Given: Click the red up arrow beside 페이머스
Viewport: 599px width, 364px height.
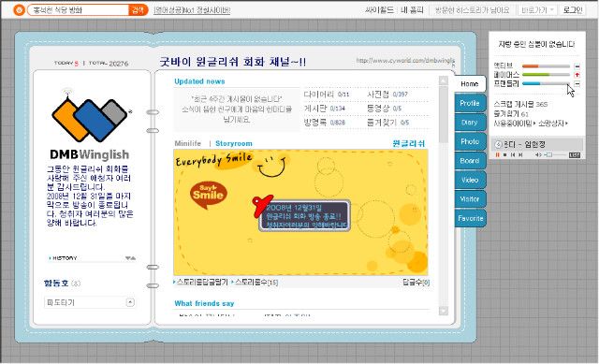Looking at the screenshot, I should pos(577,75).
